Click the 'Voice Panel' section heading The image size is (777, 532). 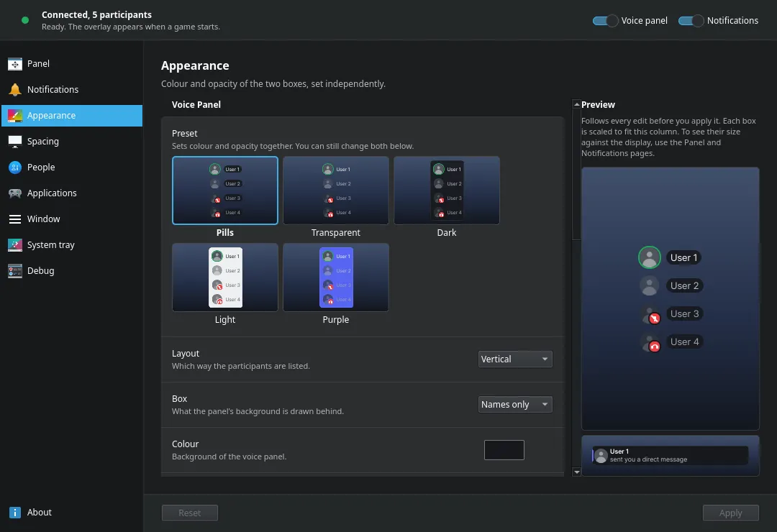[196, 104]
